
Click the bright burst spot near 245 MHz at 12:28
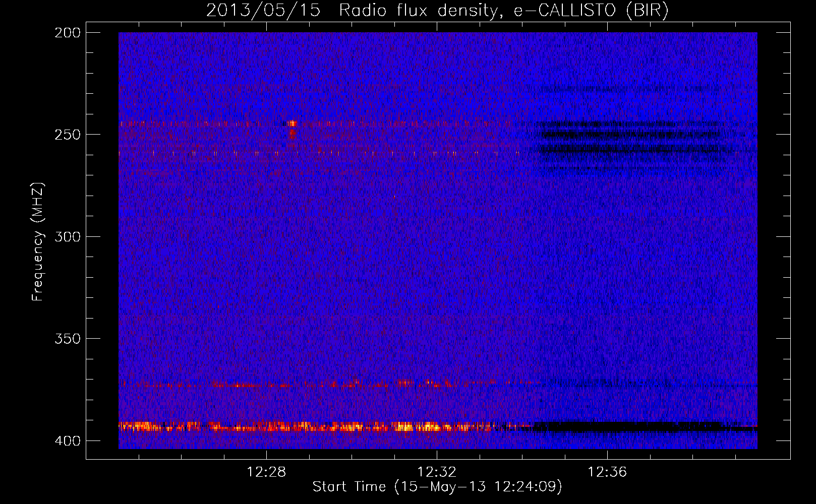[292, 123]
